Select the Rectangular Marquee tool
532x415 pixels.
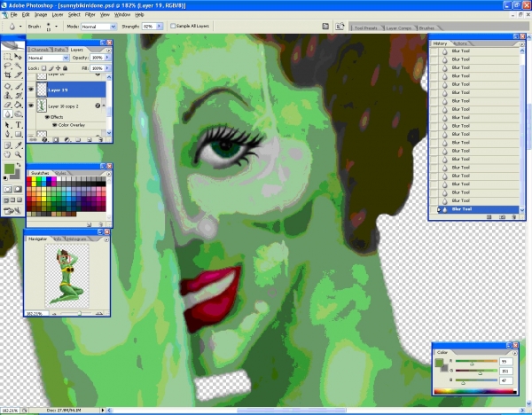click(7, 57)
